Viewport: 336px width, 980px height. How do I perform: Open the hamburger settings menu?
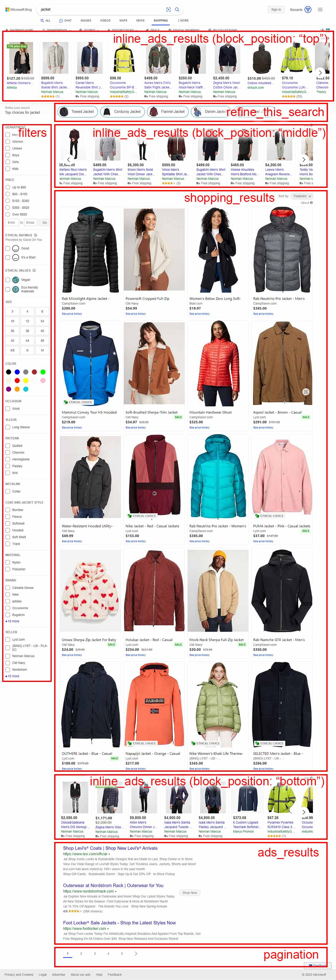[320, 10]
